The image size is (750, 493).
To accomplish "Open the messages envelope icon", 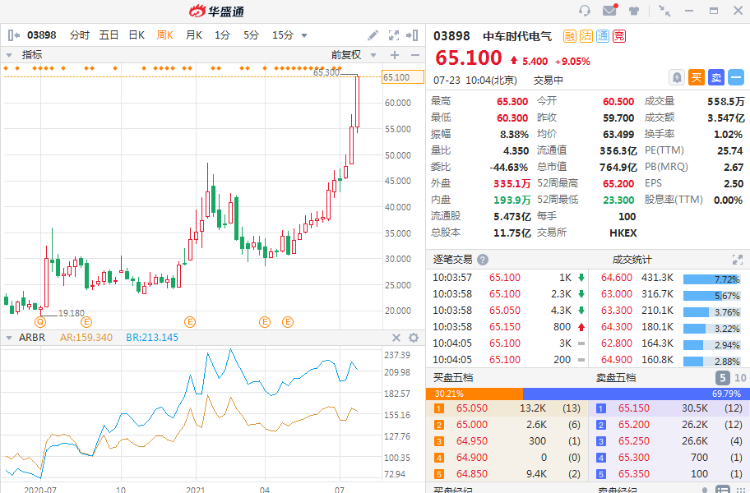I will [x=610, y=10].
